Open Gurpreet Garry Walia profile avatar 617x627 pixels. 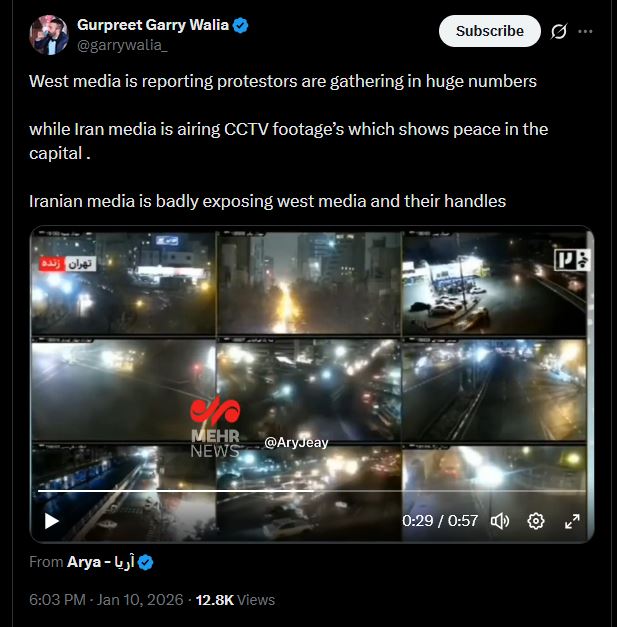point(49,35)
